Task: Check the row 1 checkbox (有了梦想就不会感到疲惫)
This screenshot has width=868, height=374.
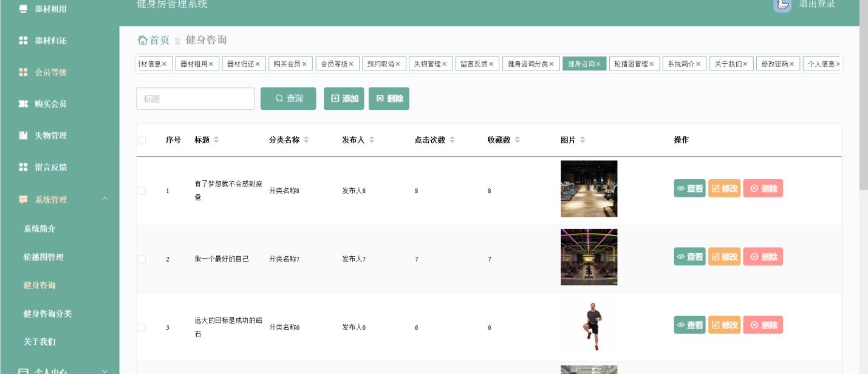Action: point(142,191)
